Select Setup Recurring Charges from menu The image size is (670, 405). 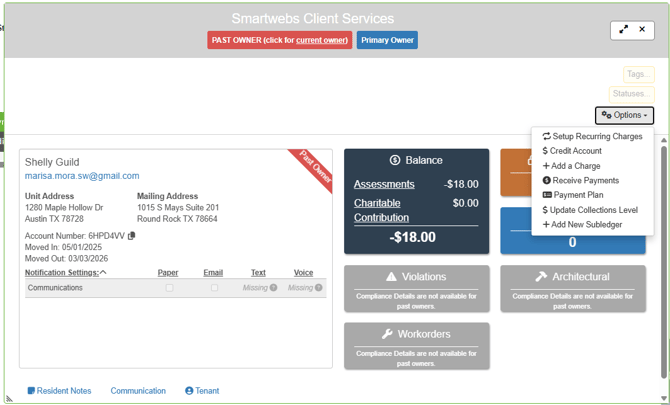[x=592, y=136]
